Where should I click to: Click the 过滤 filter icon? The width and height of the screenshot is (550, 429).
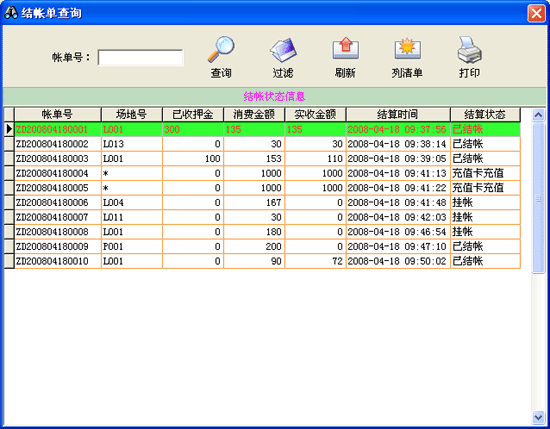click(283, 50)
